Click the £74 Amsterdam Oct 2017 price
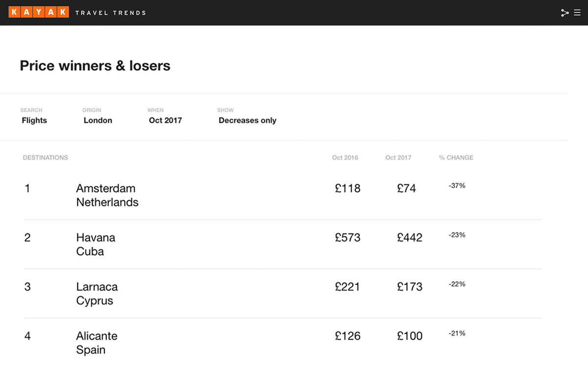Viewport: 588px width, 368px height. tap(407, 188)
